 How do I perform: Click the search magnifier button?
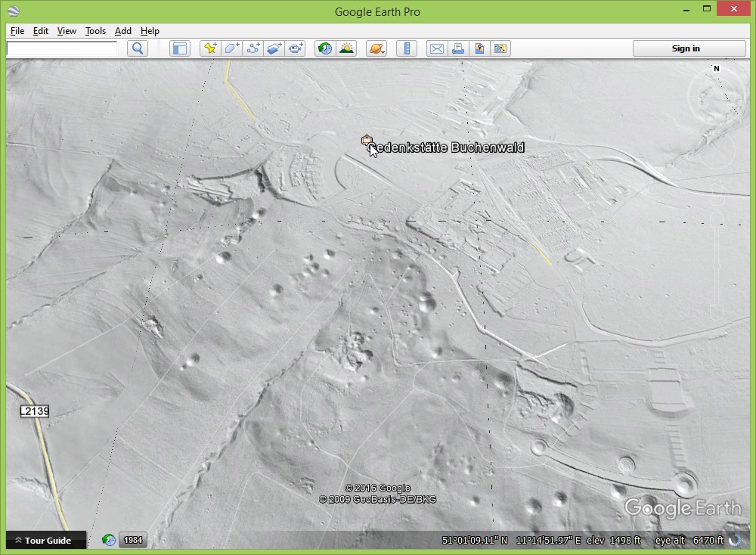click(x=138, y=48)
